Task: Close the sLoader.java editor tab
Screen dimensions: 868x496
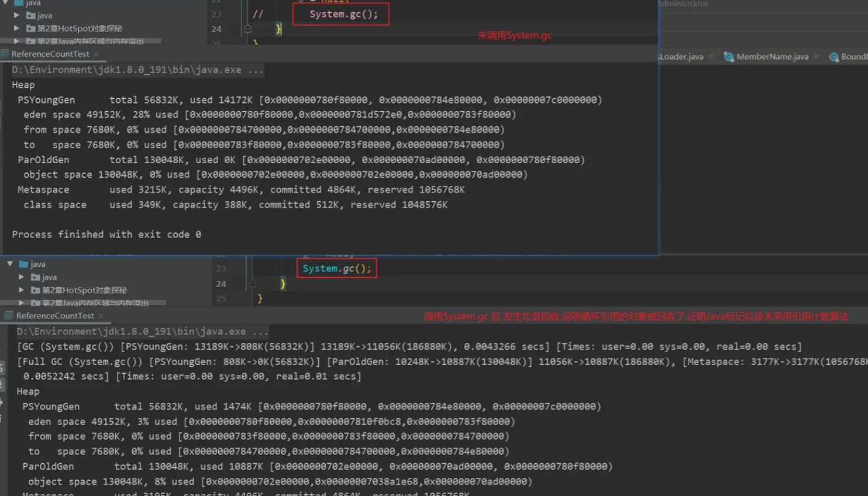Action: click(711, 57)
